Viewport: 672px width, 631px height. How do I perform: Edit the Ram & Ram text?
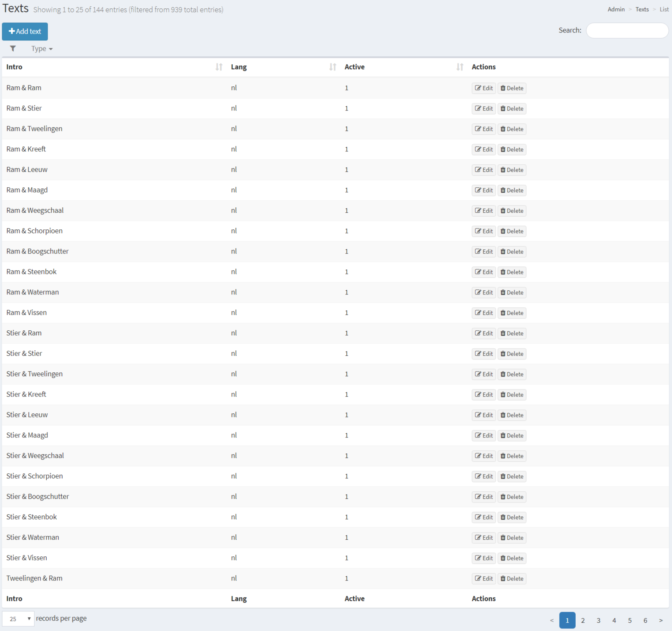point(484,88)
